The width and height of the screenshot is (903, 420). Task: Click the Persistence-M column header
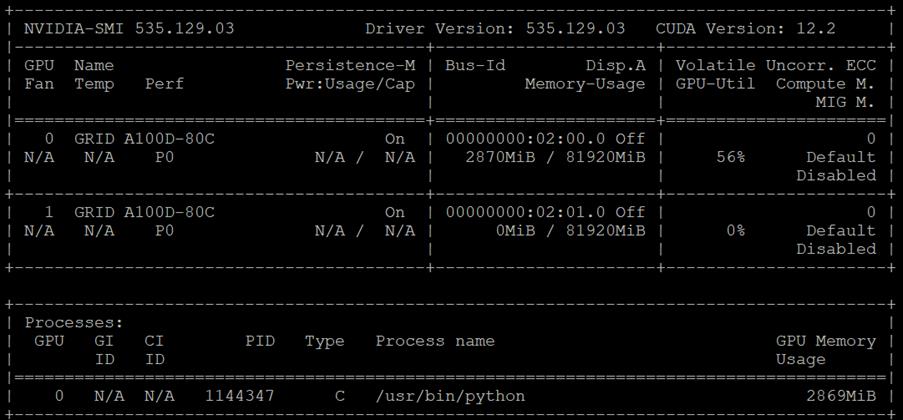(350, 65)
